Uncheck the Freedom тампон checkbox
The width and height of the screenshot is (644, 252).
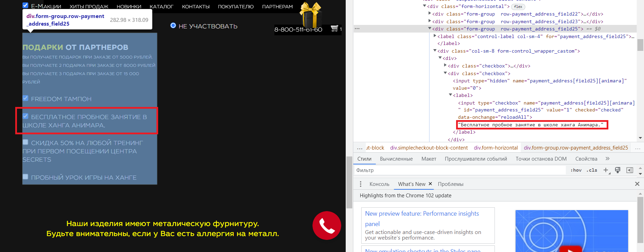pyautogui.click(x=26, y=98)
